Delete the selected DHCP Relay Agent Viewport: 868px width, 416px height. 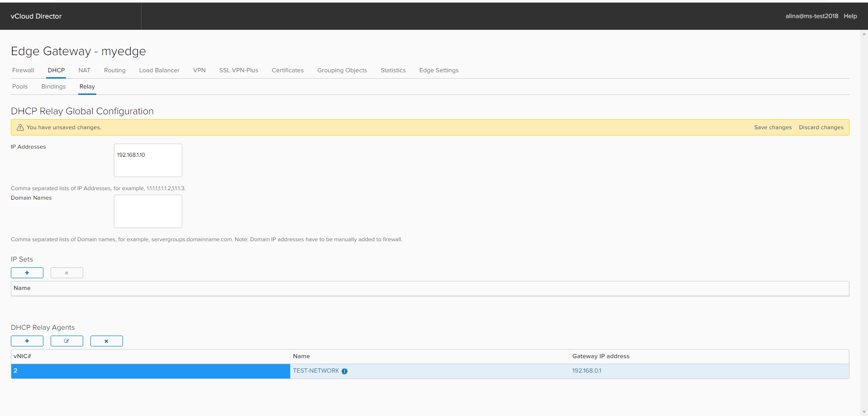coord(107,341)
